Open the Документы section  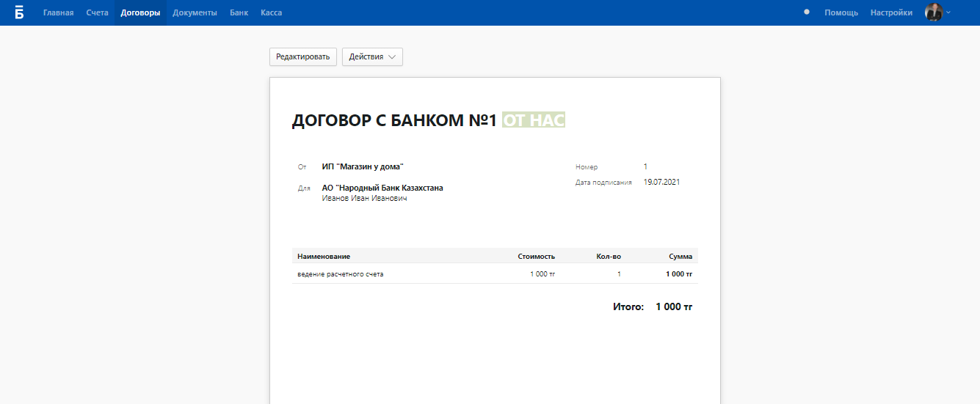pyautogui.click(x=195, y=12)
